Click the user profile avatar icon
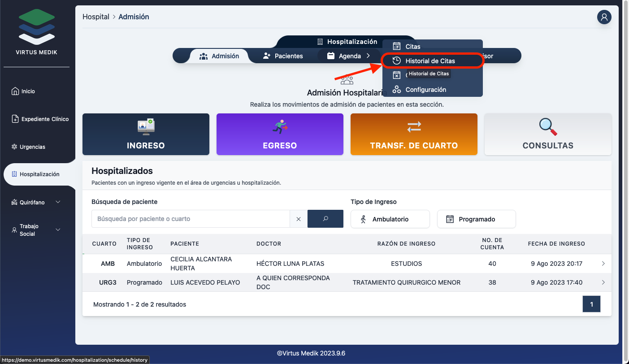Viewport: 629px width, 364px height. pos(604,17)
